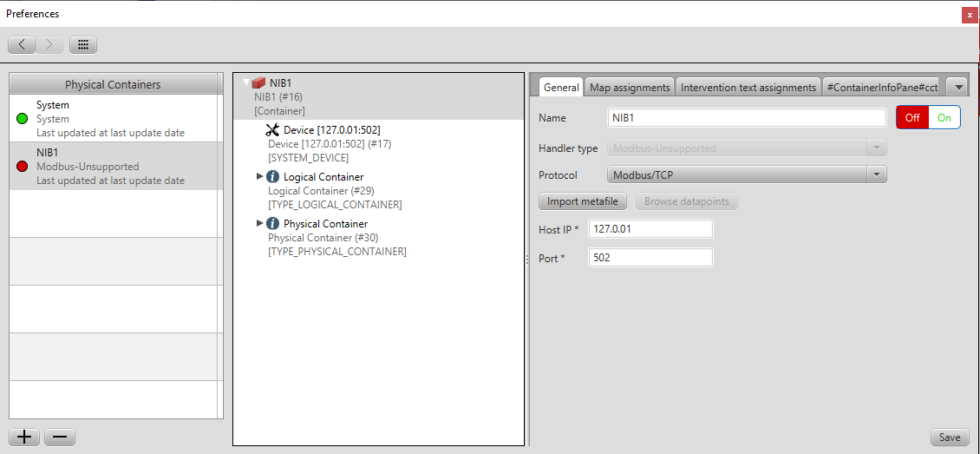The width and height of the screenshot is (980, 454).
Task: Open the grid view toolbar button
Action: point(83,44)
